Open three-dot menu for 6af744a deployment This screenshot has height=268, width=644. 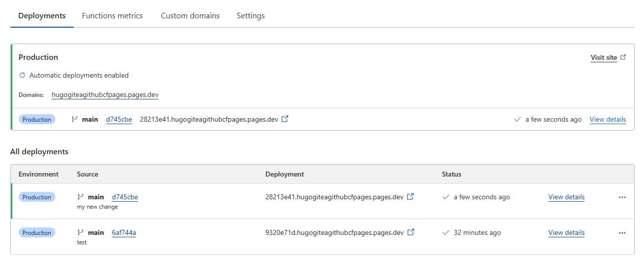pos(622,233)
